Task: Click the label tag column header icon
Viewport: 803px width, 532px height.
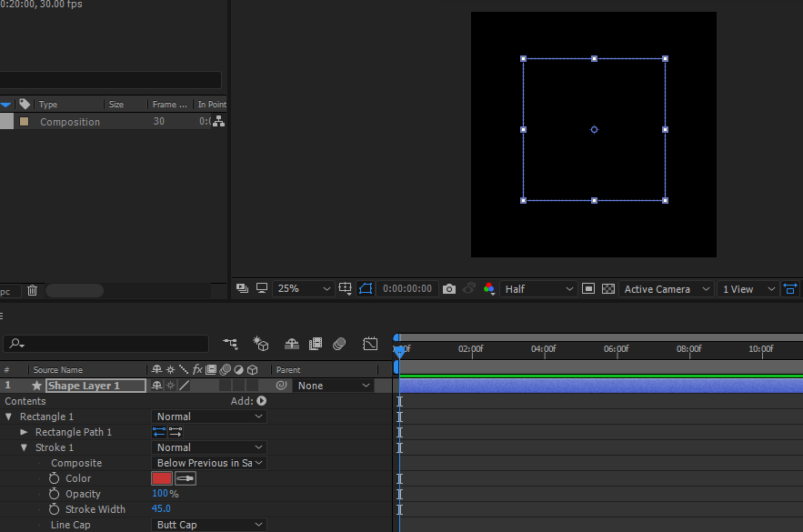Action: pyautogui.click(x=24, y=104)
